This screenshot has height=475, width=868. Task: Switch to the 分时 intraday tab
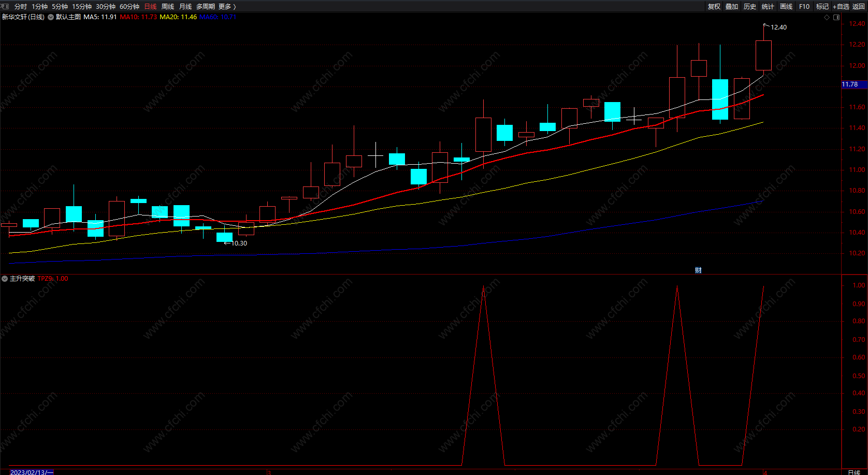click(x=21, y=6)
